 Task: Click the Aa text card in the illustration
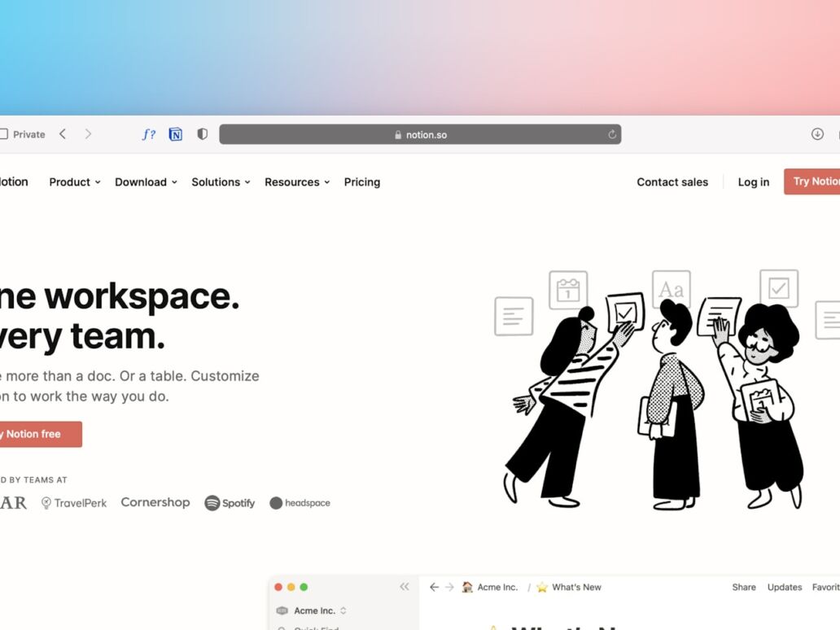coord(672,289)
